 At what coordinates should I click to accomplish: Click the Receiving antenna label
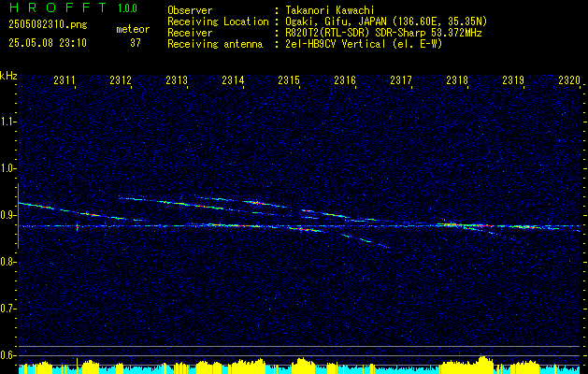coord(215,44)
